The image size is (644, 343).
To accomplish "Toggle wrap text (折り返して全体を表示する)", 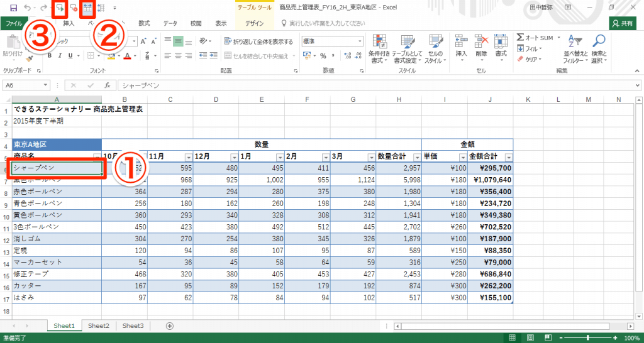I will click(258, 41).
